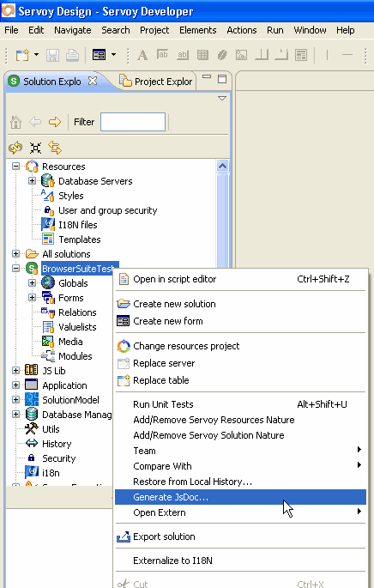Screen dimensions: 374x588
Task: Open the File menu
Action: coord(11,30)
